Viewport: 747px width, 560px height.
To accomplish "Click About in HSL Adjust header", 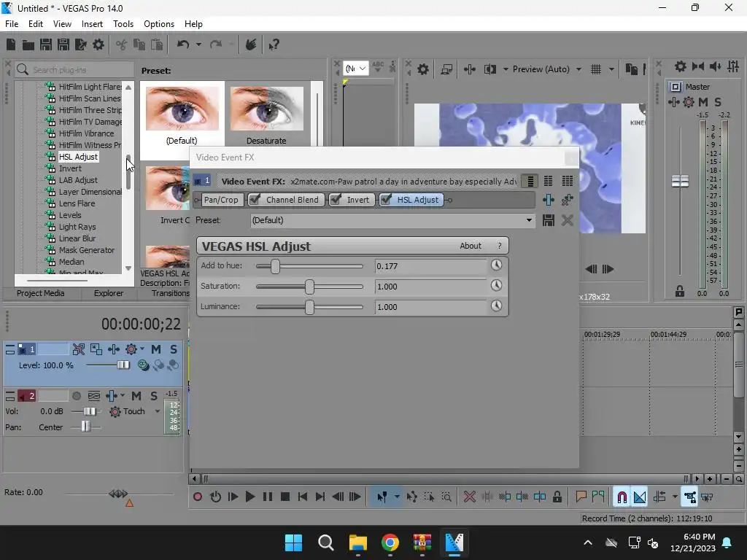I will tap(471, 246).
